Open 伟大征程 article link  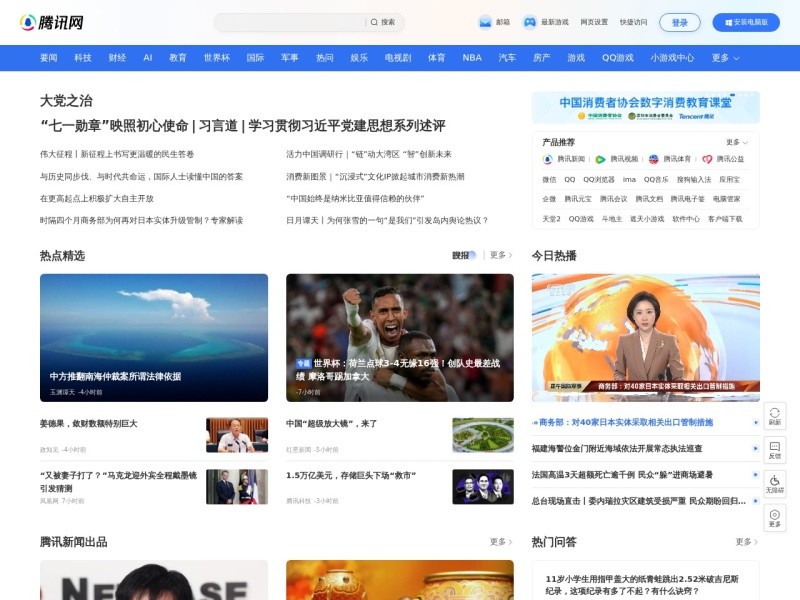tap(117, 154)
